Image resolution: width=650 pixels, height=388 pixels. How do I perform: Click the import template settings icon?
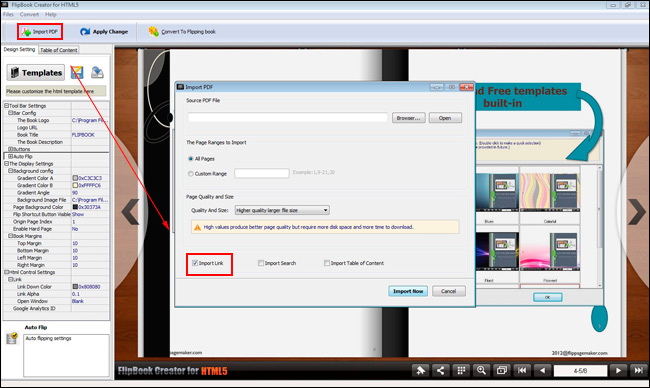97,73
